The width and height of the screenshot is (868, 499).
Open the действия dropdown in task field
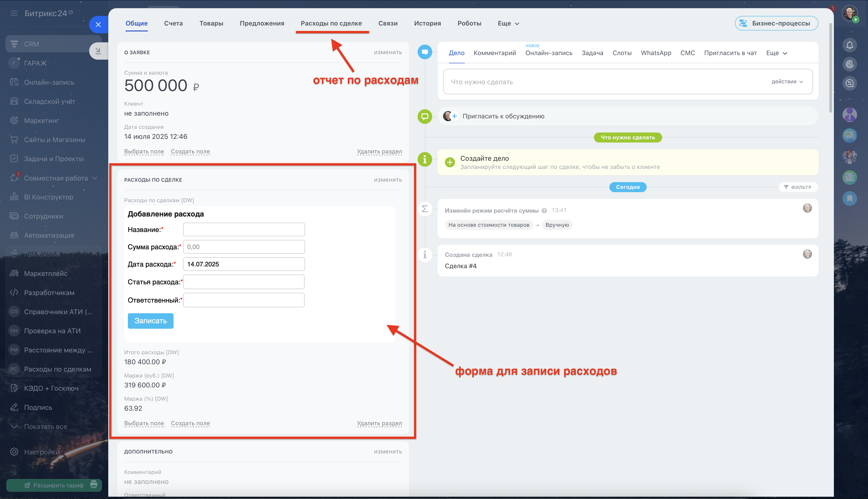pyautogui.click(x=787, y=81)
